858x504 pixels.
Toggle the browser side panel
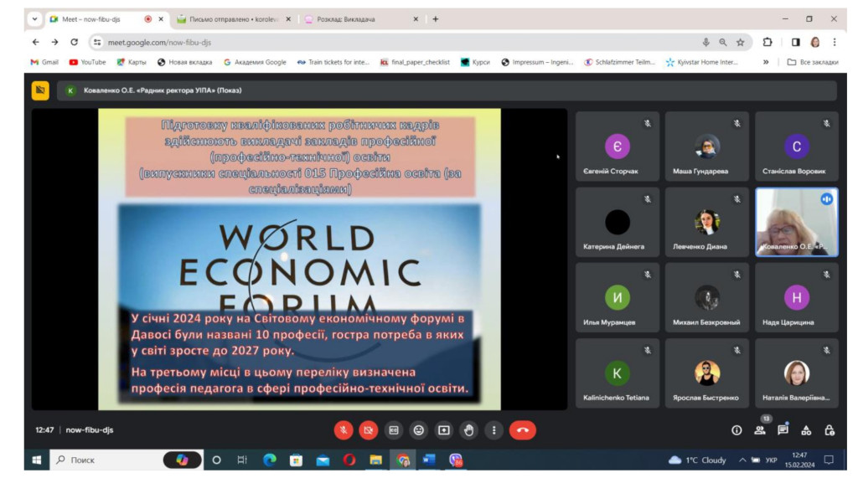(796, 42)
